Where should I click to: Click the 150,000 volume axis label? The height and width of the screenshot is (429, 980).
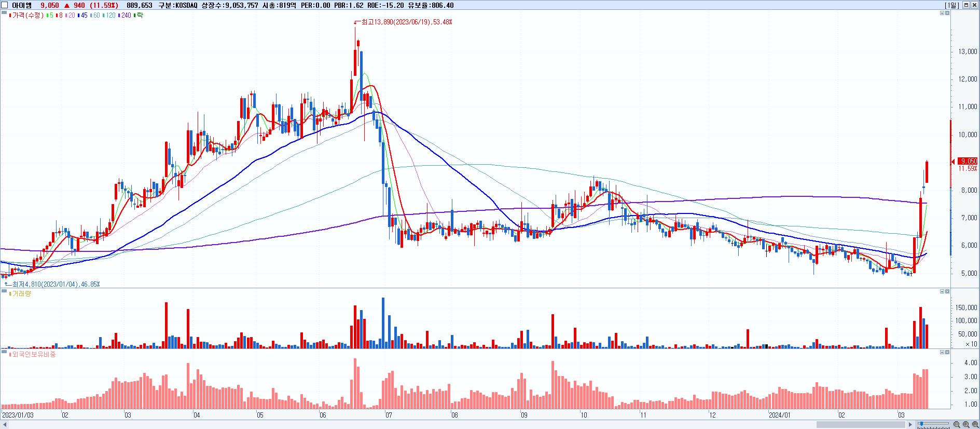(x=967, y=308)
